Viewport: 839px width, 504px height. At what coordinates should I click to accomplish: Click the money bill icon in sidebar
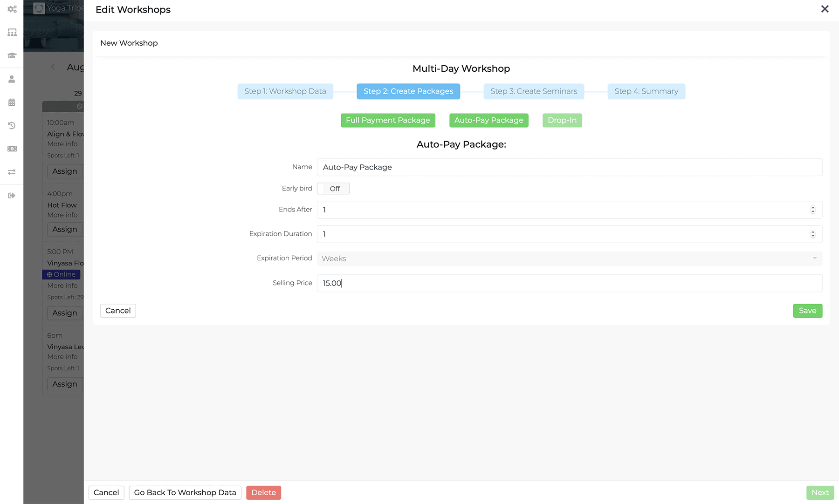pyautogui.click(x=12, y=149)
